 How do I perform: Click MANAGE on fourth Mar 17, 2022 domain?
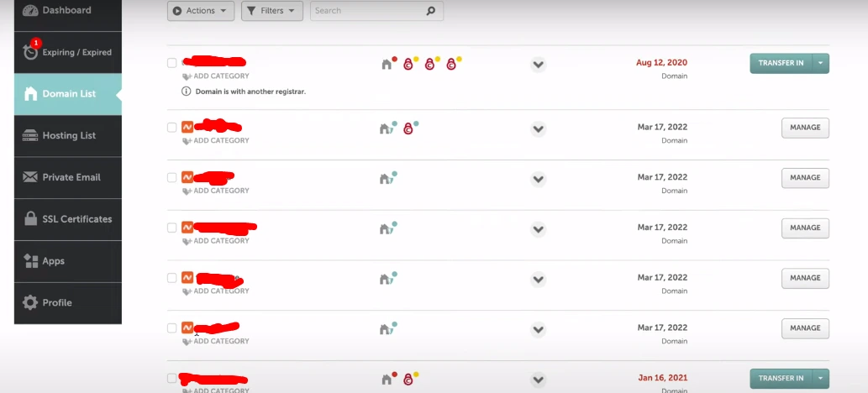click(x=805, y=278)
